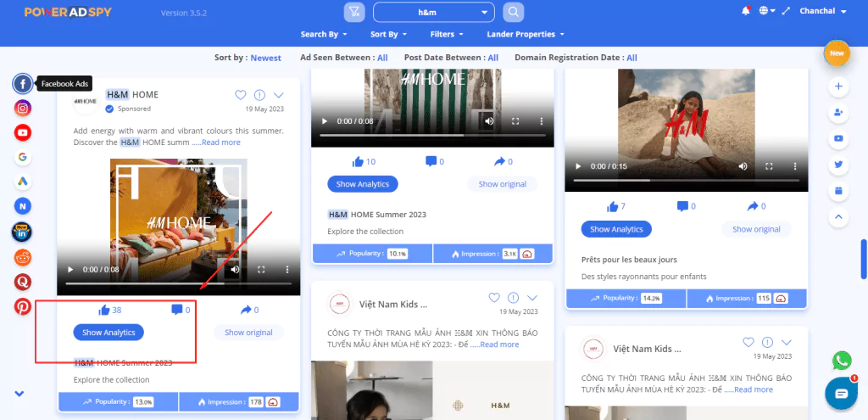Show original for the ad with 10 likes
This screenshot has width=868, height=420.
pyautogui.click(x=503, y=184)
